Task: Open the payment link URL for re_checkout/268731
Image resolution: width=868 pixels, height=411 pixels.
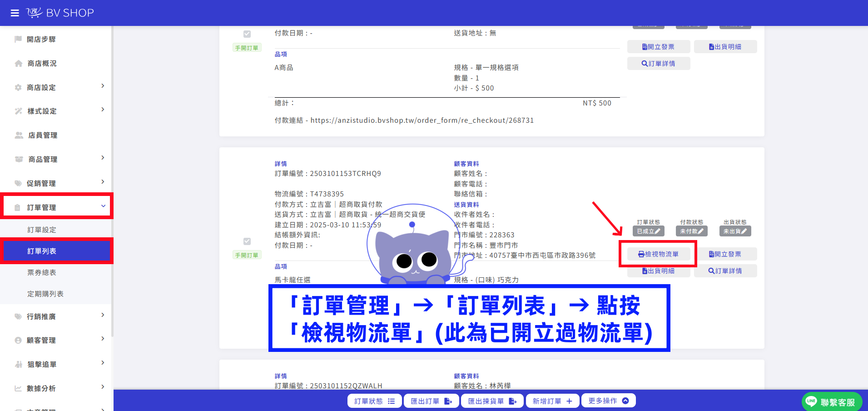Action: pyautogui.click(x=422, y=120)
